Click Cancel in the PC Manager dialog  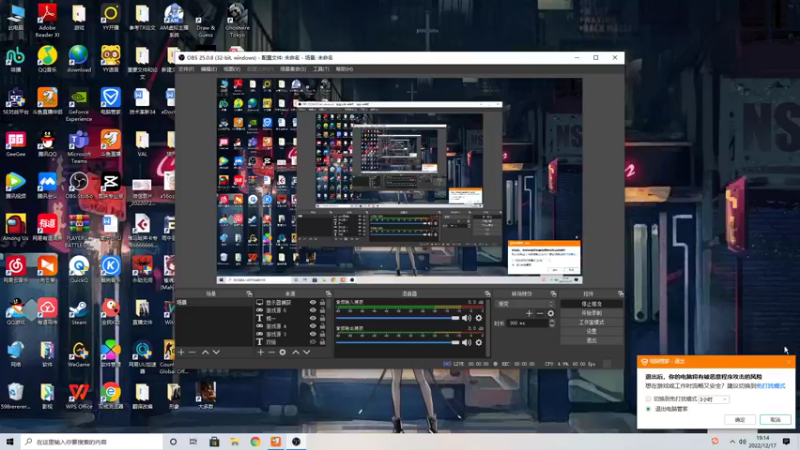pyautogui.click(x=774, y=420)
